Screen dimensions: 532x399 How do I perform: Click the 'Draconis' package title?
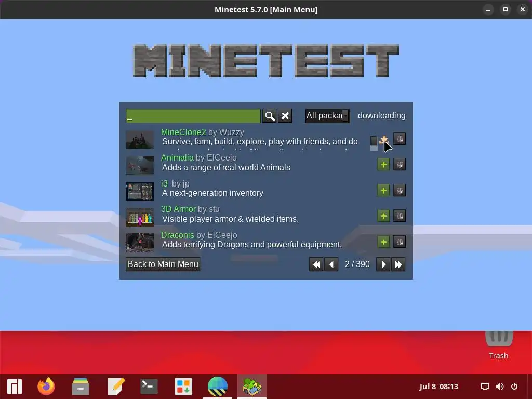click(178, 235)
